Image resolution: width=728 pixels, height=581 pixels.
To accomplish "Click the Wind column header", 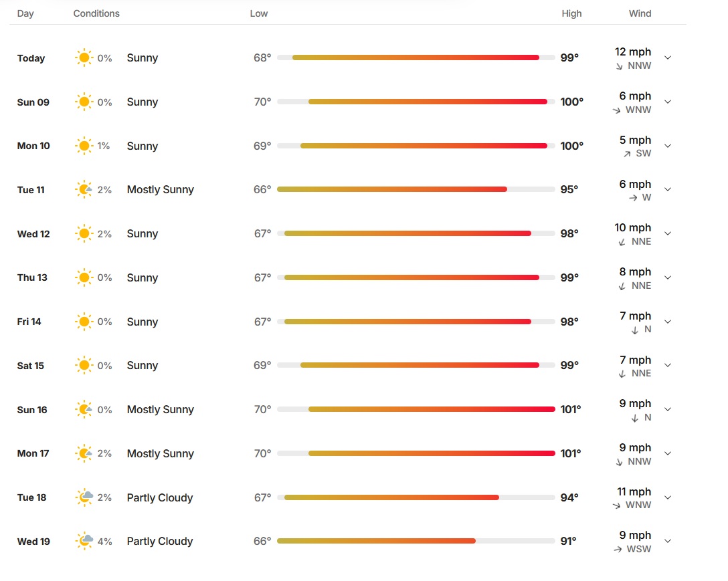I will click(640, 13).
